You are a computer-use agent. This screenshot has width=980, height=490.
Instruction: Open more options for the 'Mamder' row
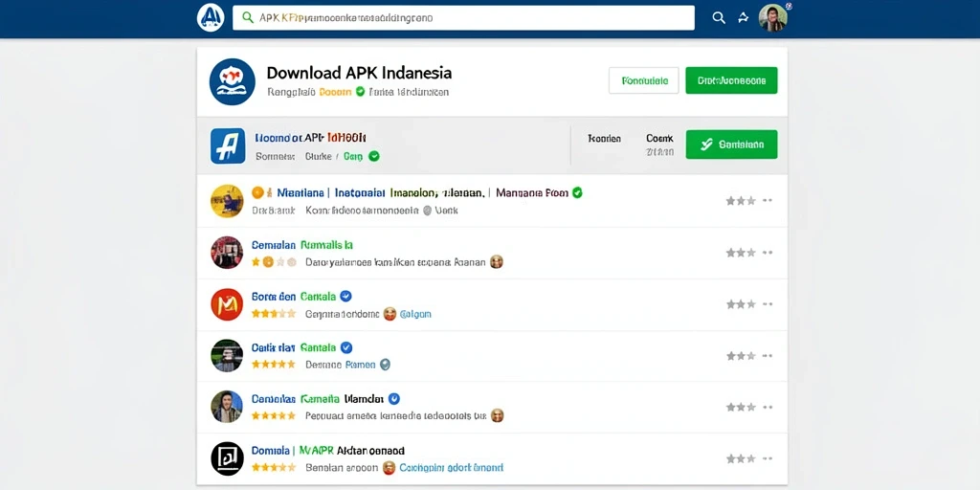(x=768, y=407)
